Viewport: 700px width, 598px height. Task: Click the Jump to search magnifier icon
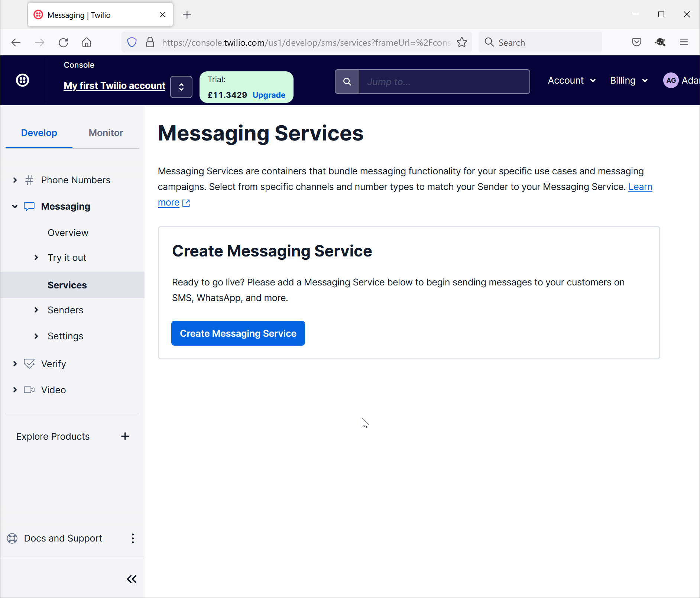(347, 81)
